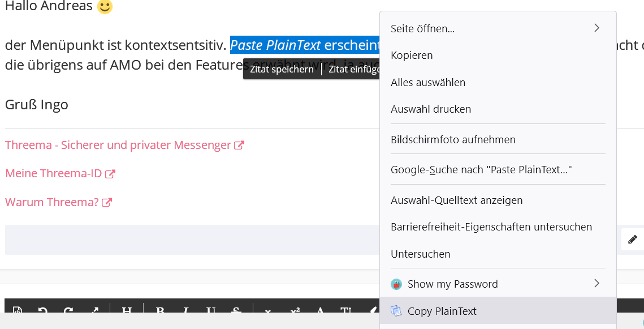Image resolution: width=644 pixels, height=329 pixels.
Task: Select Alles auswählen in context menu
Action: point(428,82)
